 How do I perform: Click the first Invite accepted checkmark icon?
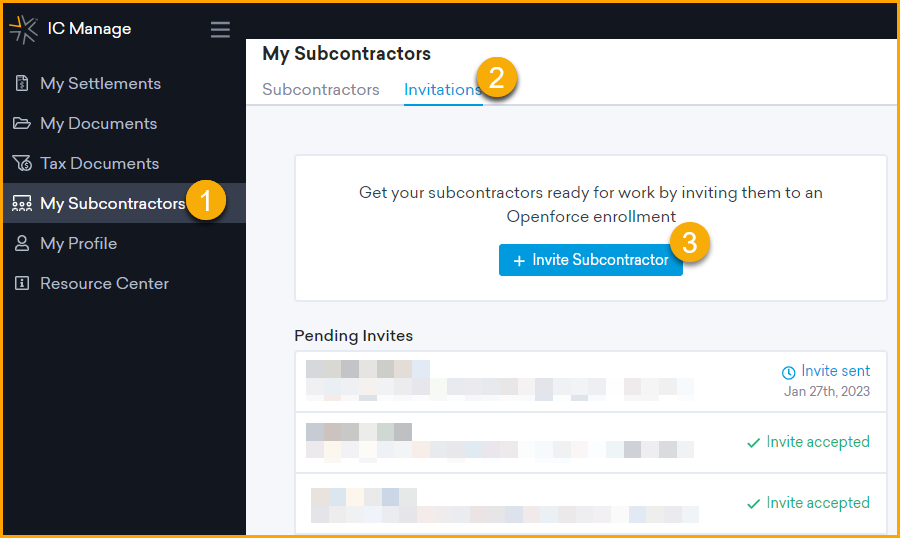click(x=754, y=443)
